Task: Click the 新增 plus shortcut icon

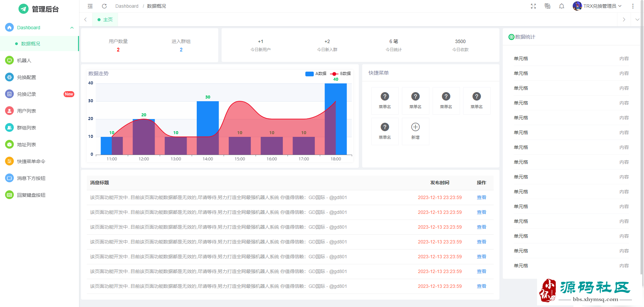Action: [x=415, y=127]
